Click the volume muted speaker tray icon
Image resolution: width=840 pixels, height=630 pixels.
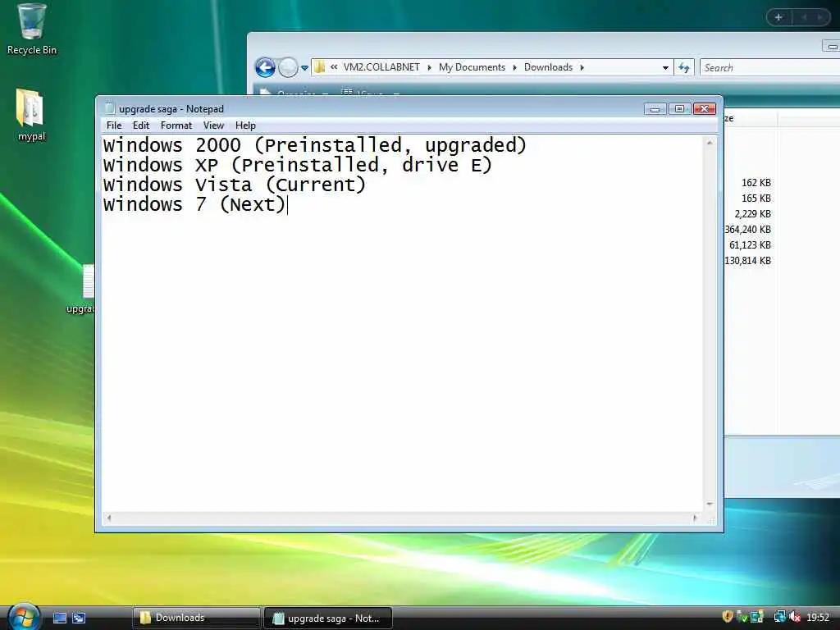[795, 617]
